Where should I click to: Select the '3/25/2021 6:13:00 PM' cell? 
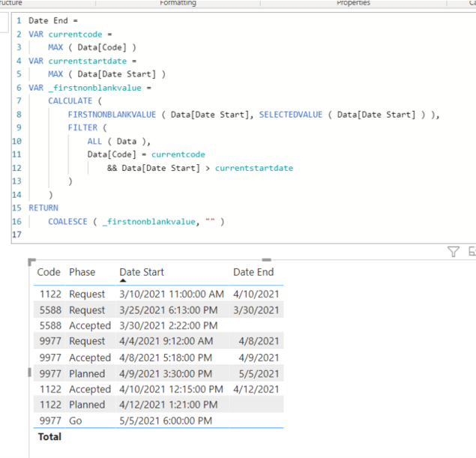169,310
